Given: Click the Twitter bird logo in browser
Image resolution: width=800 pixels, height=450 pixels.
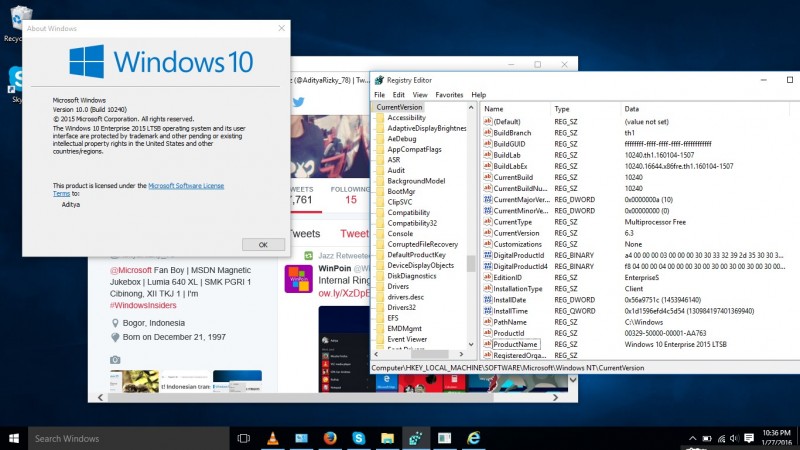Looking at the screenshot, I should click(298, 102).
